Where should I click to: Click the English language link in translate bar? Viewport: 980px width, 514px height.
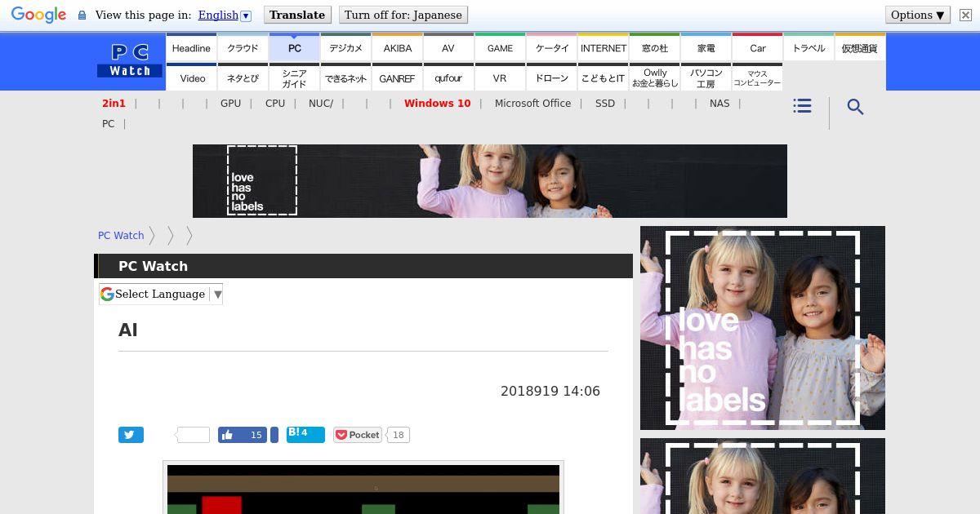point(218,15)
